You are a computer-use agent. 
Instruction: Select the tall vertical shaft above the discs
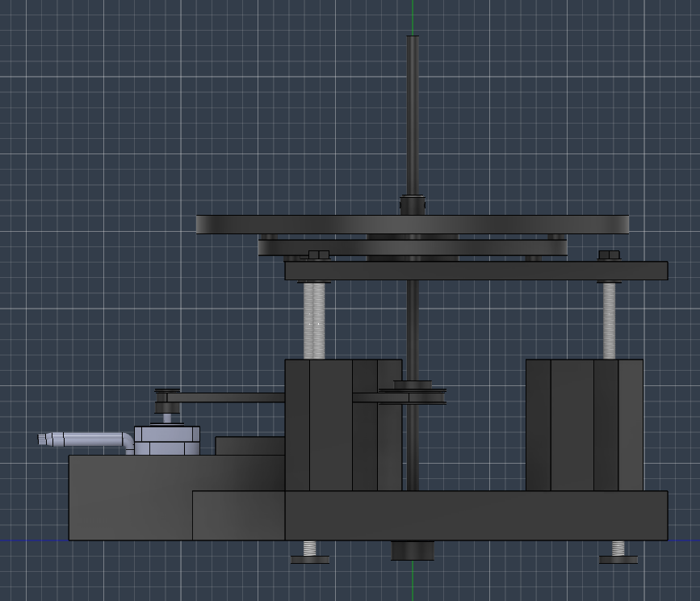[413, 116]
